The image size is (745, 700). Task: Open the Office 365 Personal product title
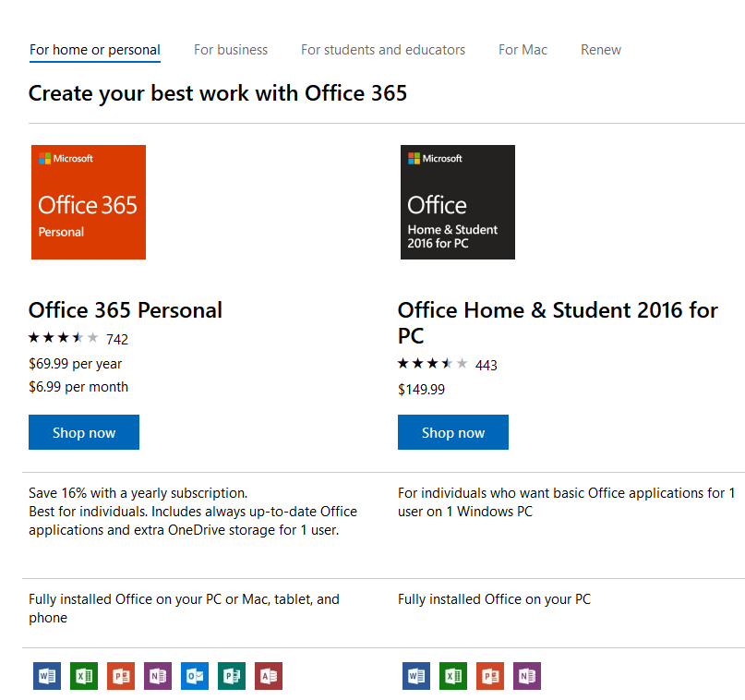tap(126, 310)
